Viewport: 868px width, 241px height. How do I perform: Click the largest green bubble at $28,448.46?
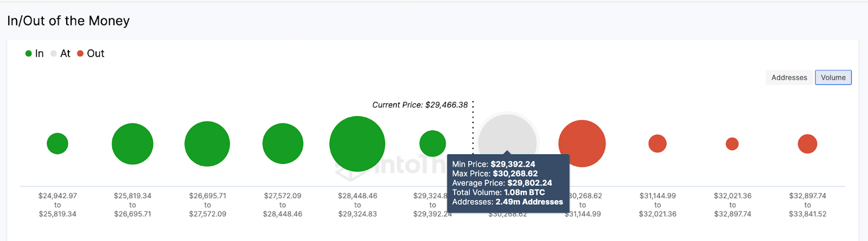(x=358, y=144)
